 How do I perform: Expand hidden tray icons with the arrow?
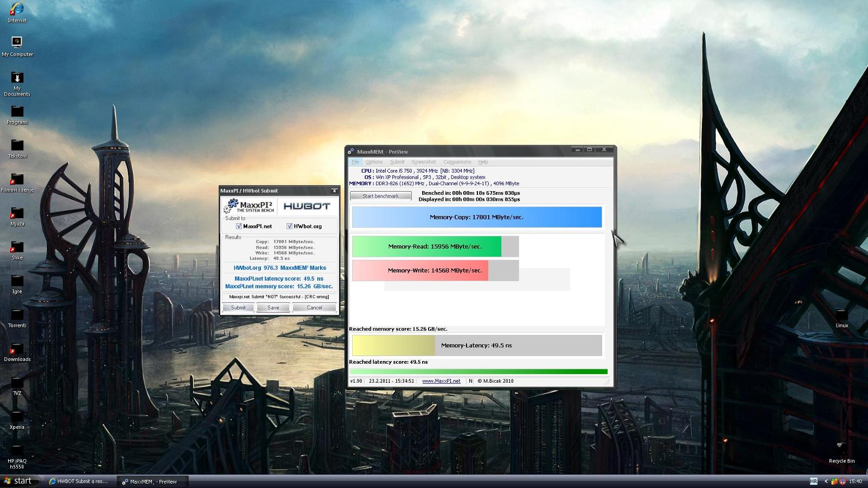[826, 481]
